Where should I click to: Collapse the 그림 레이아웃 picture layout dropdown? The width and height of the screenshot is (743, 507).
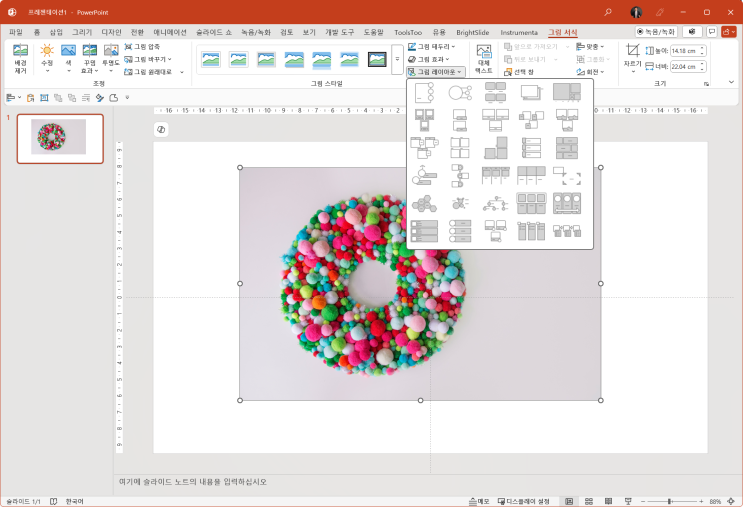point(435,72)
